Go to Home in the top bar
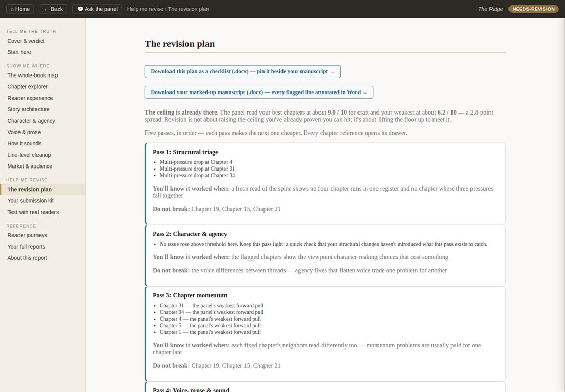This screenshot has height=392, width=565. 20,9
